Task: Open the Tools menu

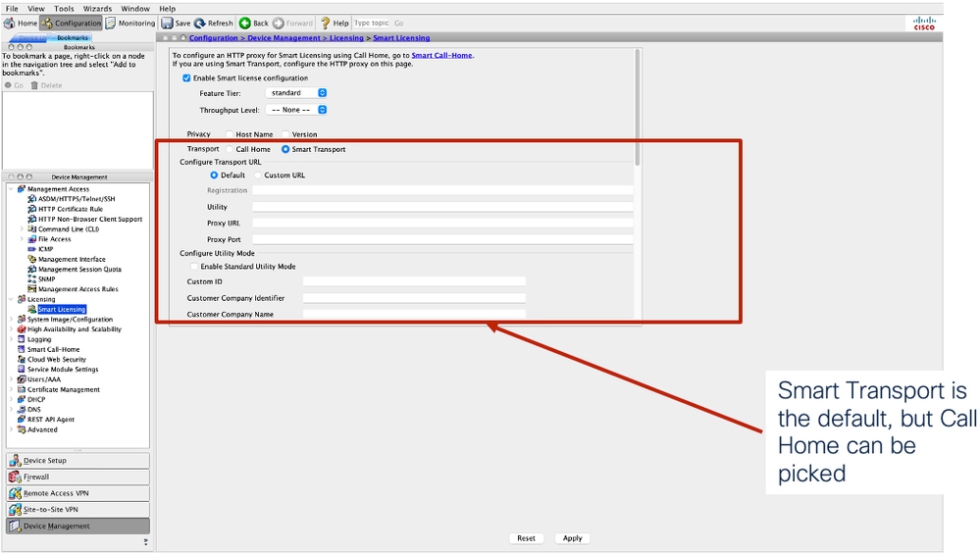Action: [64, 9]
